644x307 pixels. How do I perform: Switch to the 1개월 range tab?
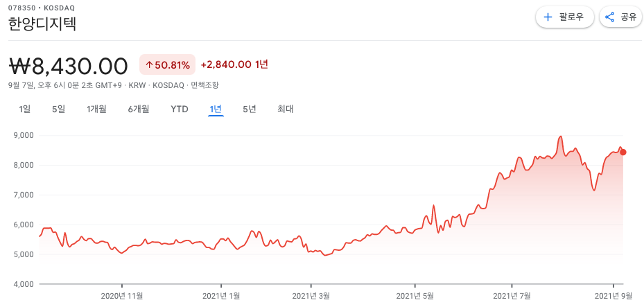(96, 109)
